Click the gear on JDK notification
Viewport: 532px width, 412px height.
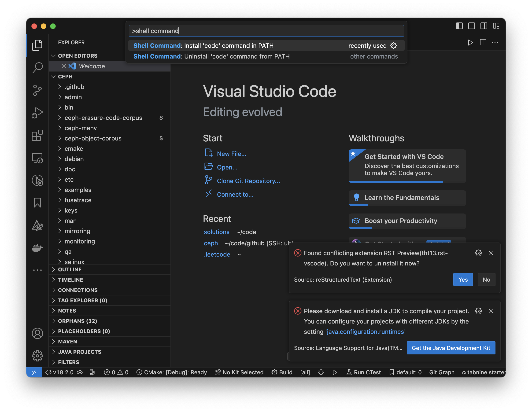pyautogui.click(x=478, y=311)
